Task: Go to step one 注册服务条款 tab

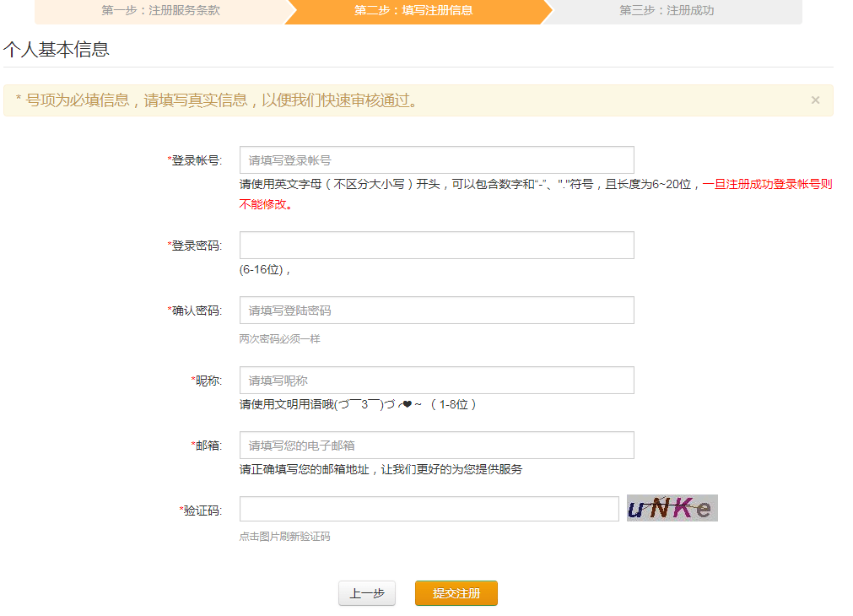Action: tap(160, 11)
